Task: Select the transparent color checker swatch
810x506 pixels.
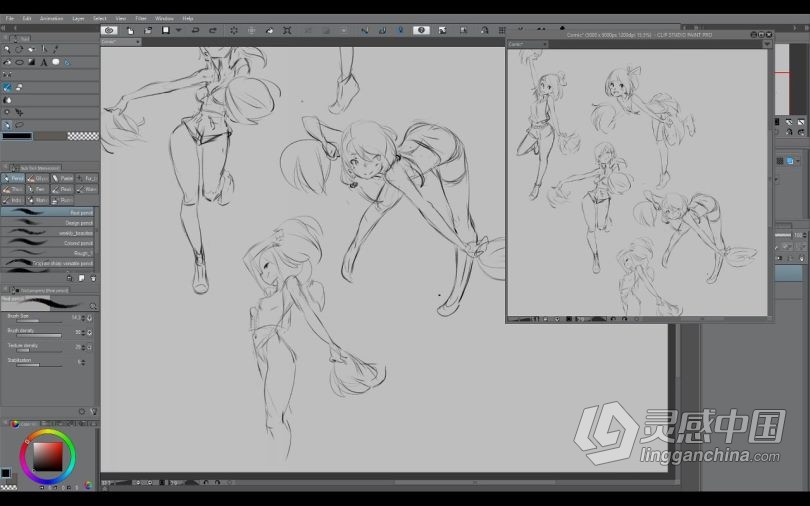Action: (x=83, y=136)
